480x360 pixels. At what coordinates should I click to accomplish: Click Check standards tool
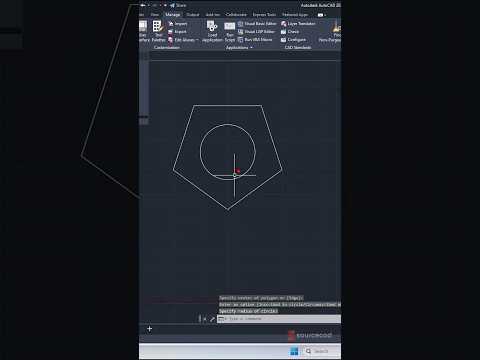pos(290,32)
